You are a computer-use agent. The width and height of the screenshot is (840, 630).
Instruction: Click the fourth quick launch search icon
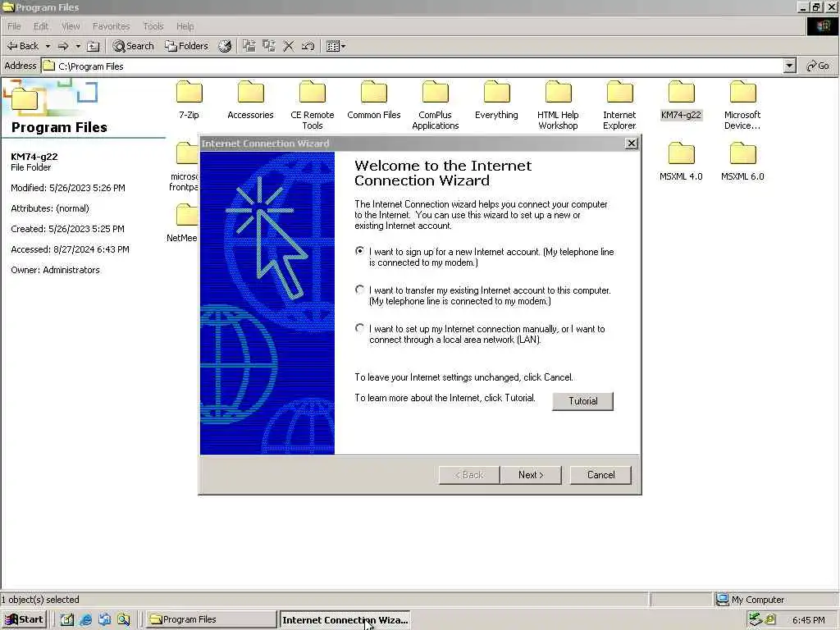click(x=124, y=619)
